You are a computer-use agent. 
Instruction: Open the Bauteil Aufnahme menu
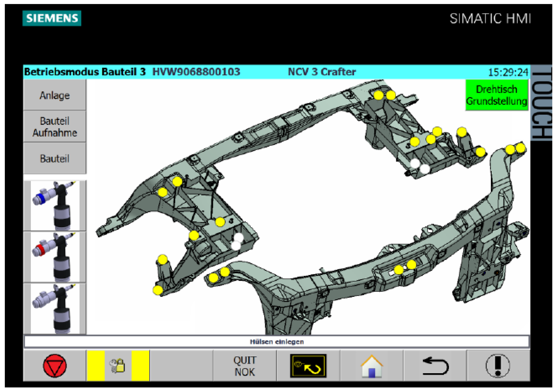pos(55,127)
